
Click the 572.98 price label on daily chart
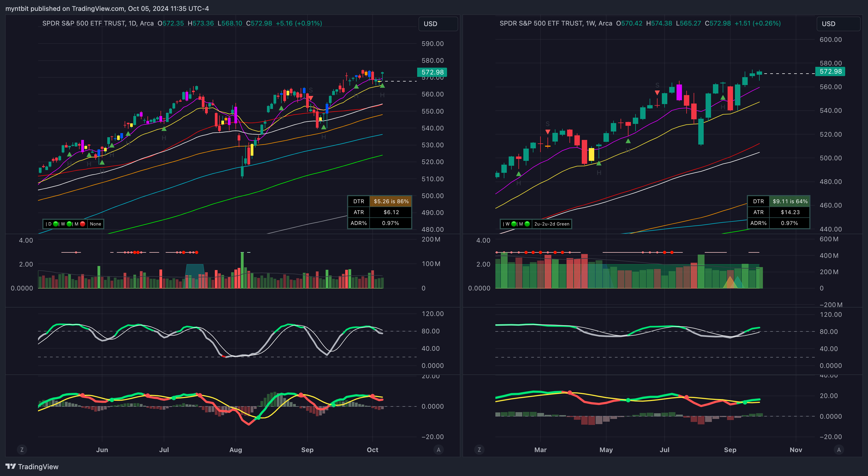click(x=432, y=72)
